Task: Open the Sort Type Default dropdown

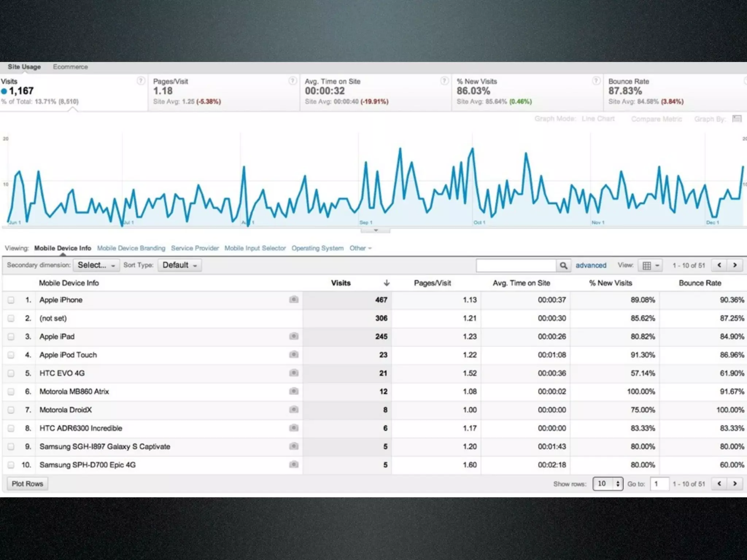Action: click(179, 265)
